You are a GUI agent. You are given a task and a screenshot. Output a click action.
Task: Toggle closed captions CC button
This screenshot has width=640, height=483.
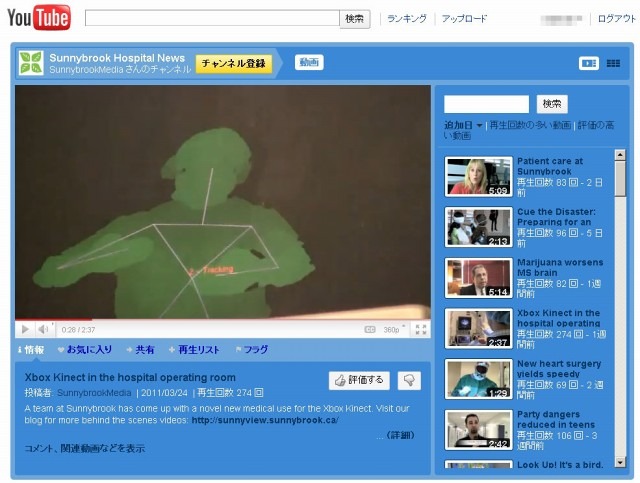[370, 329]
